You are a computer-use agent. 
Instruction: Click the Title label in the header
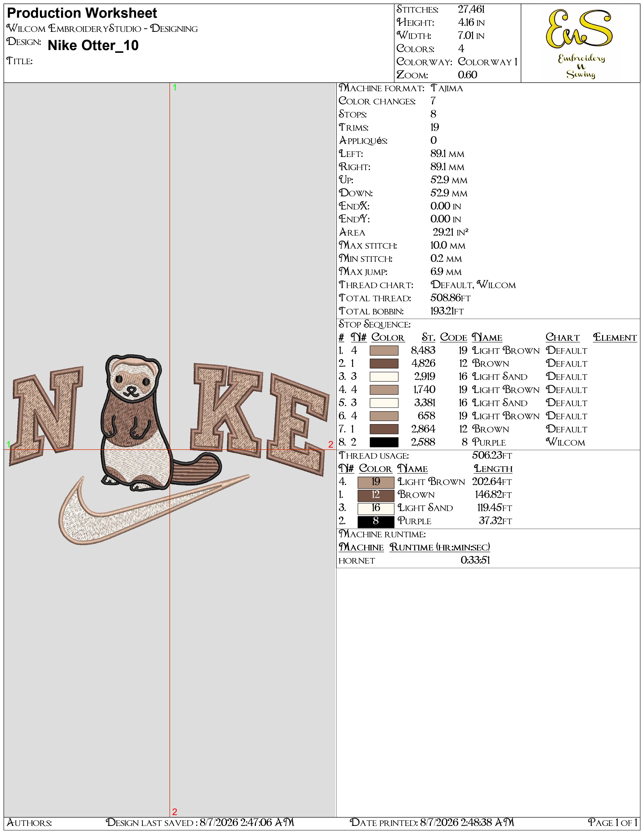click(19, 61)
